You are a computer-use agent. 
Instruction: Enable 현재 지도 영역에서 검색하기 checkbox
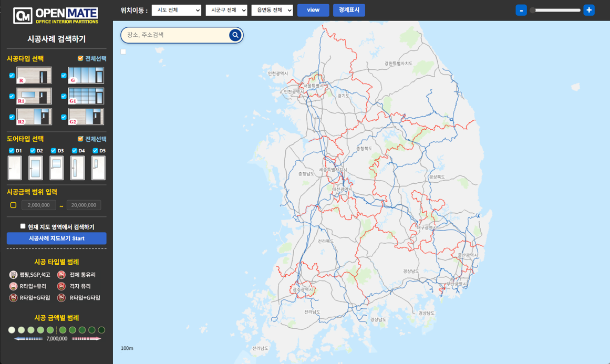coord(23,226)
